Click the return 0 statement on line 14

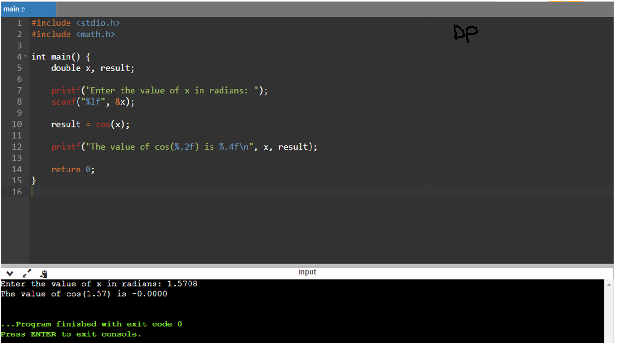tap(72, 169)
